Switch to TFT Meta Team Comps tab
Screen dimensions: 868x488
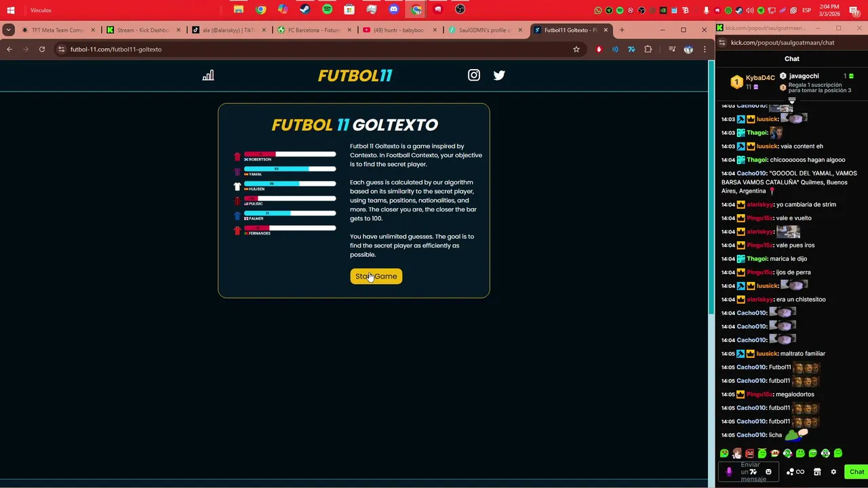click(x=58, y=30)
